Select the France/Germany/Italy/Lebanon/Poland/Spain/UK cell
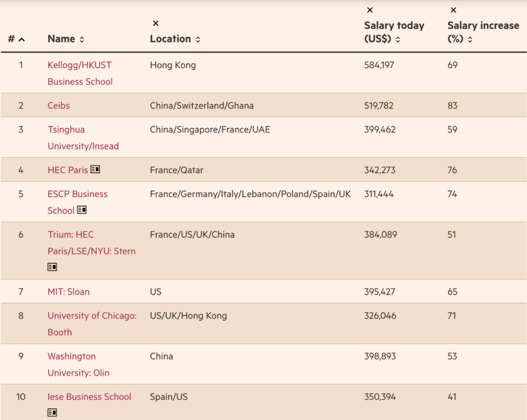The image size is (527, 420). click(x=250, y=194)
